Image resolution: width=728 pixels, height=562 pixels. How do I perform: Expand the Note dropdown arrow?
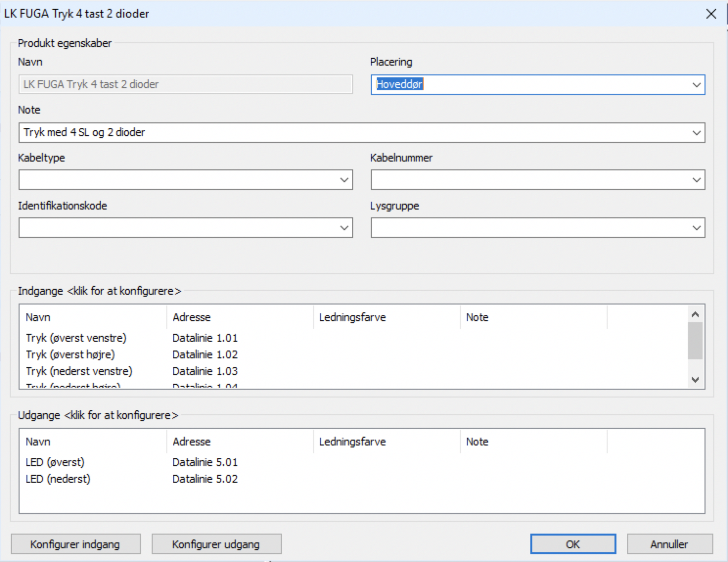tap(696, 133)
